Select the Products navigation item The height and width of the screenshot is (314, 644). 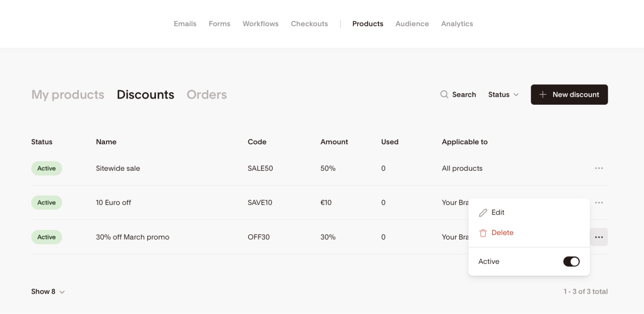click(368, 24)
